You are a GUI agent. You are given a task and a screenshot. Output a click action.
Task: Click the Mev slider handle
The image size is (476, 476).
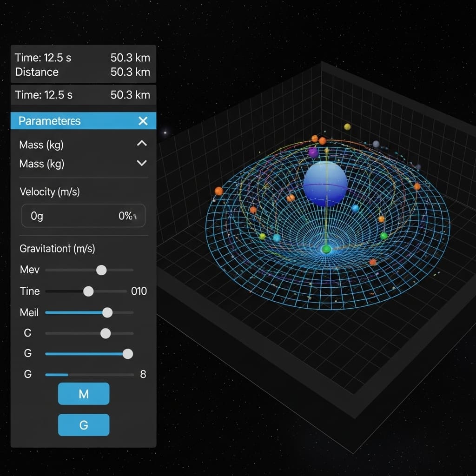click(x=101, y=270)
